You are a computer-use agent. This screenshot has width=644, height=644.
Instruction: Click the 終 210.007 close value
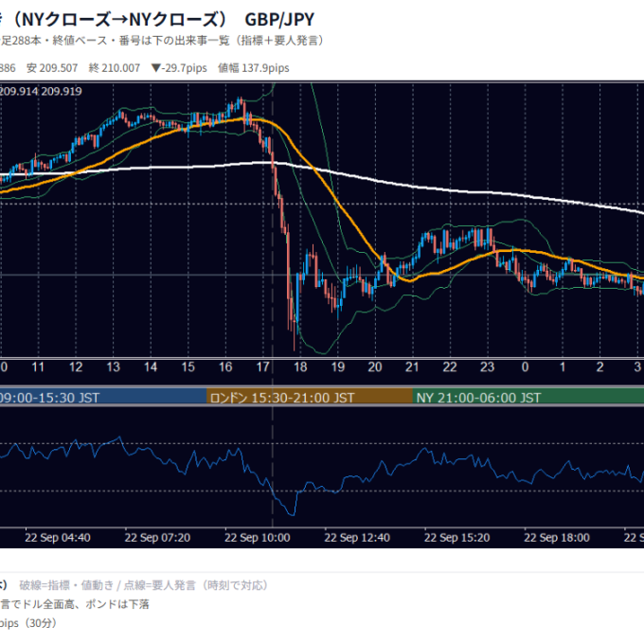(x=115, y=68)
